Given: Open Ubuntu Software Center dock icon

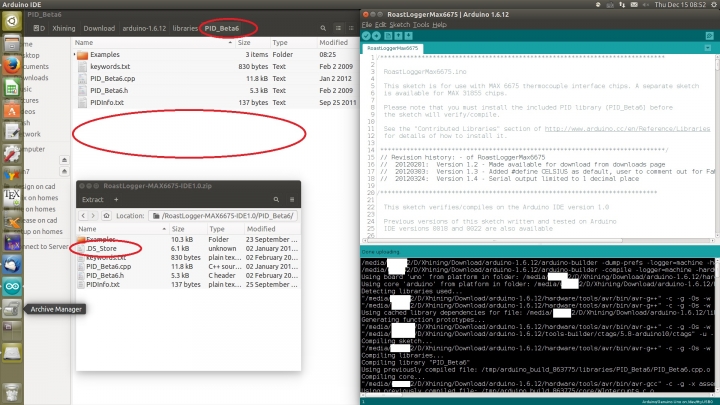Looking at the screenshot, I should pos(12,110).
